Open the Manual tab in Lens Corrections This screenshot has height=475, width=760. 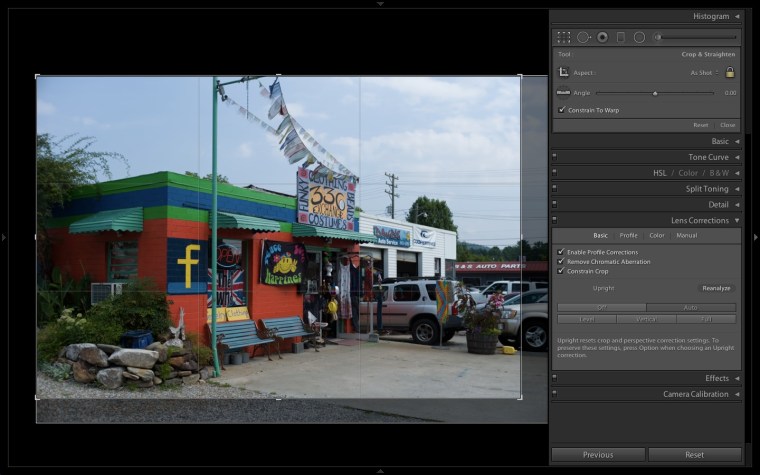pyautogui.click(x=687, y=235)
